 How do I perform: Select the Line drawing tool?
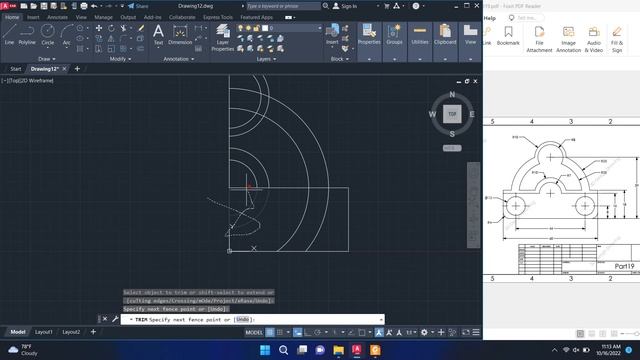[x=9, y=34]
